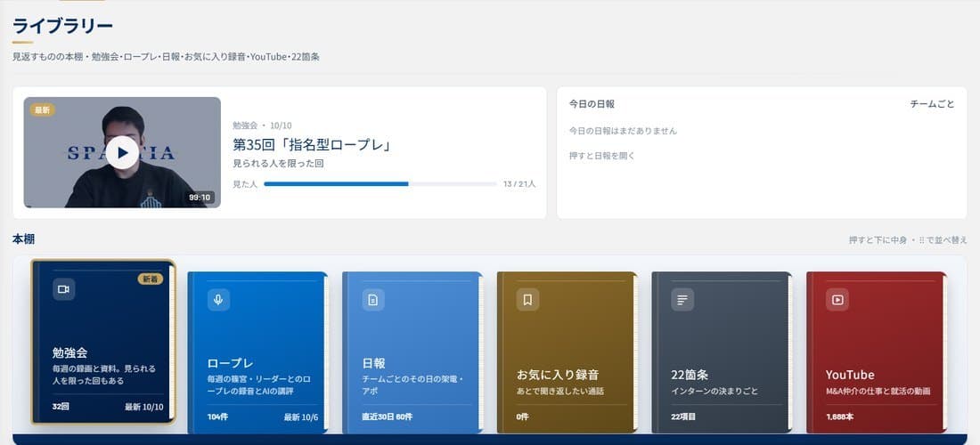Screen dimensions: 980x445
Task: Click 押すと日報を開く to open report
Action: [602, 156]
